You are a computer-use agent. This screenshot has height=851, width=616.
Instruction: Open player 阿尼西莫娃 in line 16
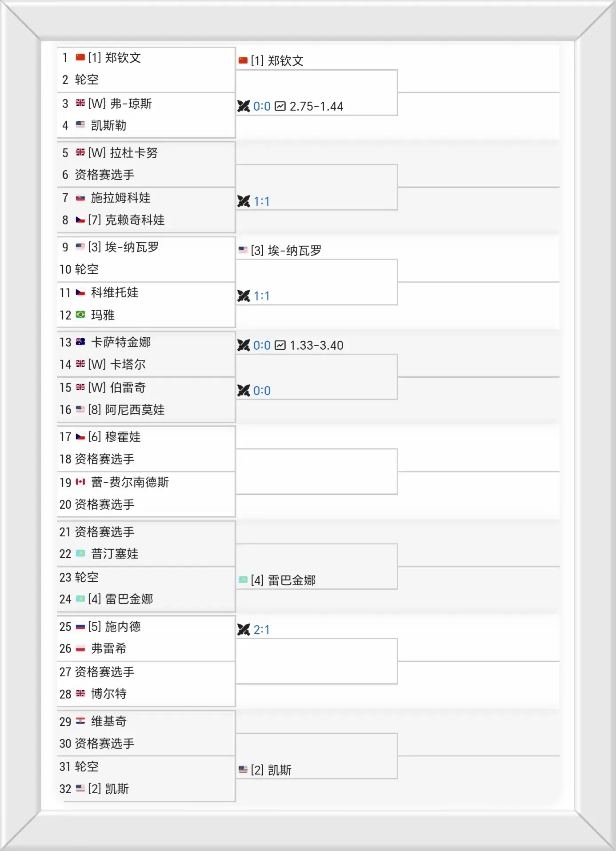pyautogui.click(x=135, y=410)
